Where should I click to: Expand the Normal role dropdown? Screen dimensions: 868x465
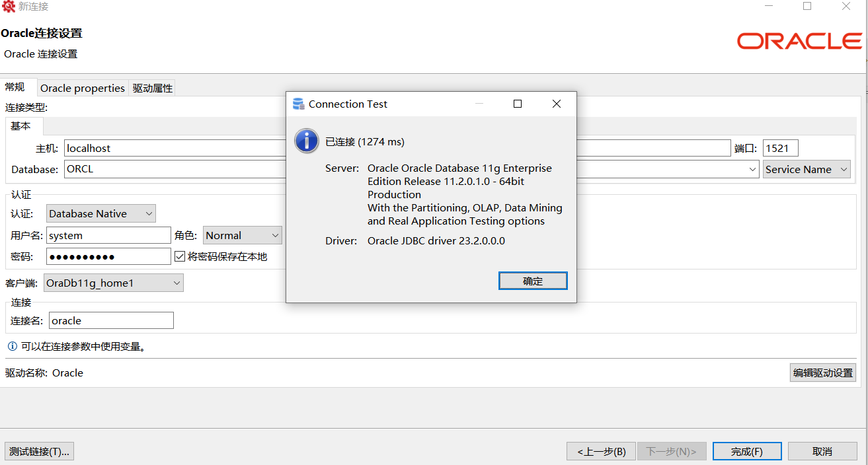(242, 235)
